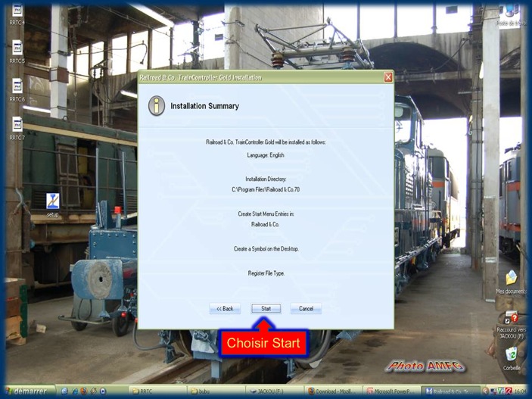
Task: Click the Start button in the installer
Action: click(266, 308)
